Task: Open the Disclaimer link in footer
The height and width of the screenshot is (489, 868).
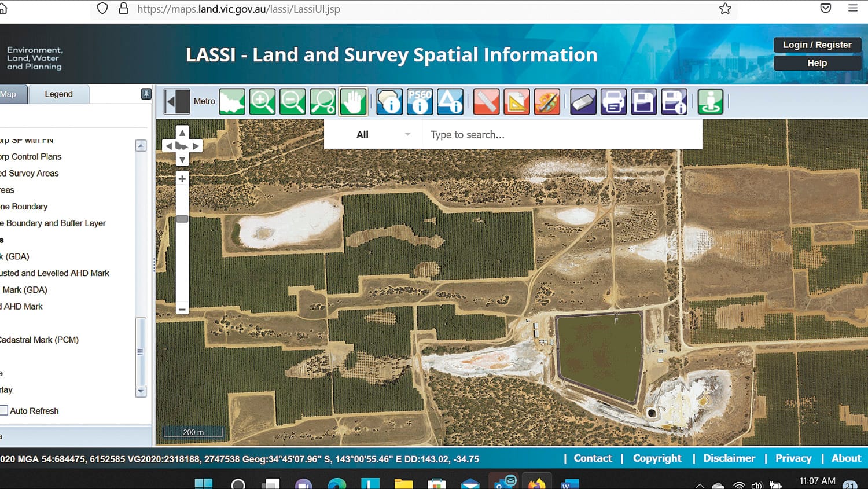Action: 729,458
